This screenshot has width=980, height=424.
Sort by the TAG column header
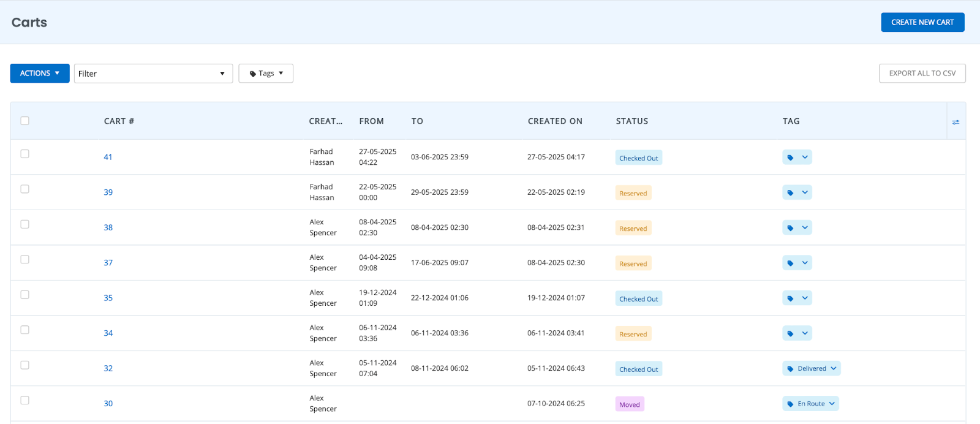[791, 121]
